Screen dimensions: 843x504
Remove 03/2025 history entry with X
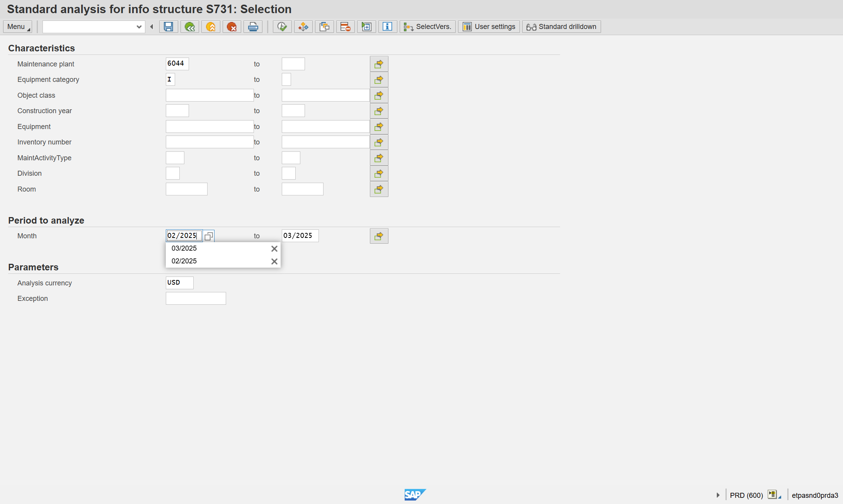(x=274, y=249)
